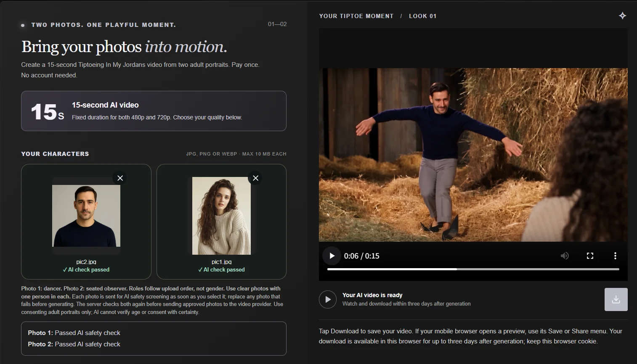
Task: Click the 15-second AI video card
Action: (x=154, y=111)
